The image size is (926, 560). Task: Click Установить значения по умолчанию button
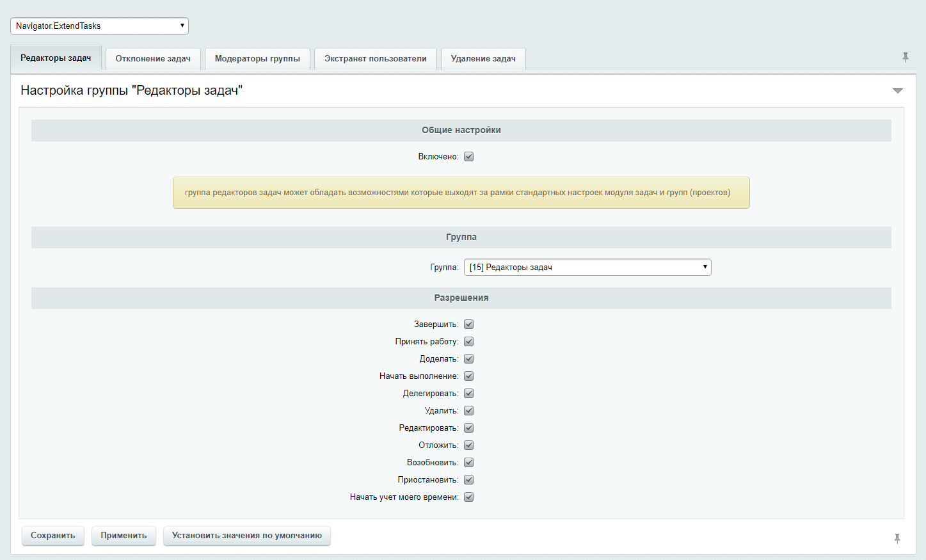247,536
